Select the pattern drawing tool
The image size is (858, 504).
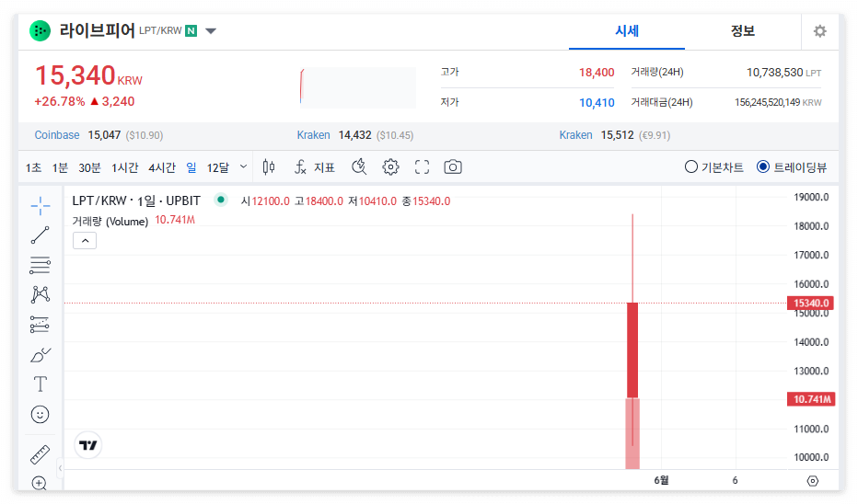tap(40, 294)
